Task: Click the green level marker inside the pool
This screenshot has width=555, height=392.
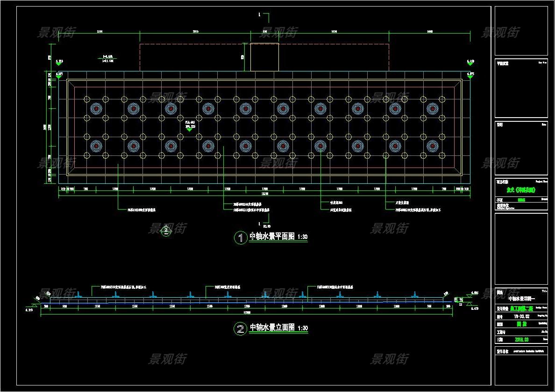Action: (189, 129)
